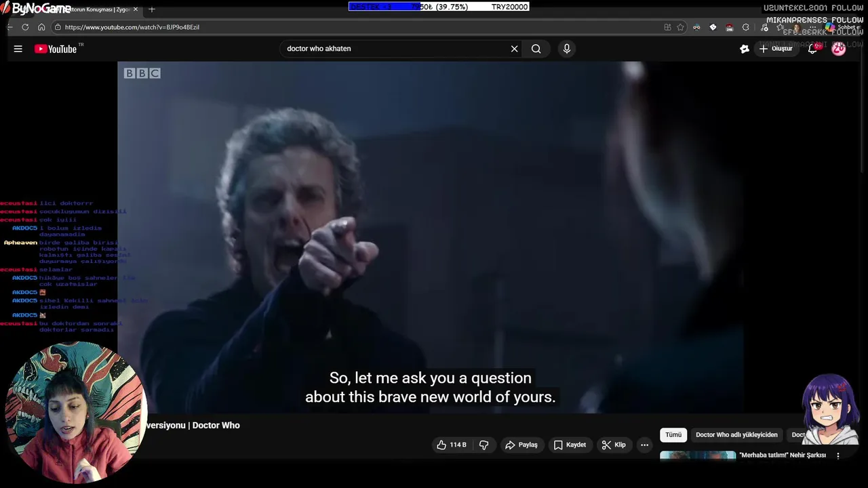Open a new browser tab with plus

pos(152,9)
